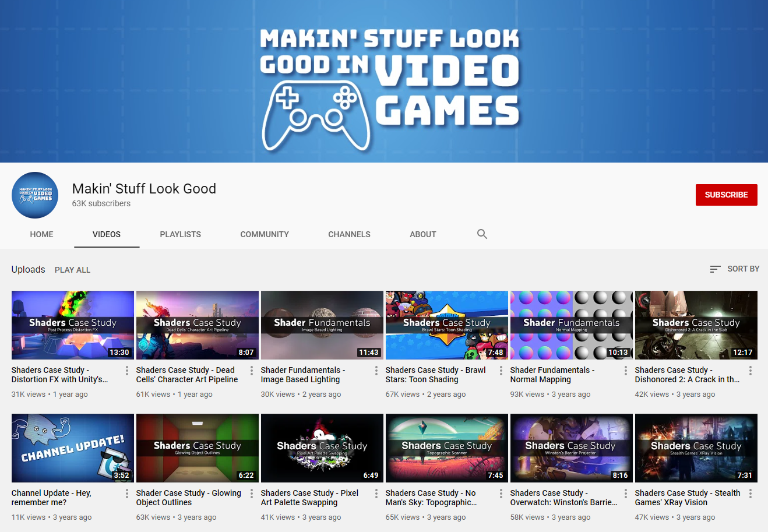
Task: Click '11K views • 3 years ago' text
Action: point(51,517)
